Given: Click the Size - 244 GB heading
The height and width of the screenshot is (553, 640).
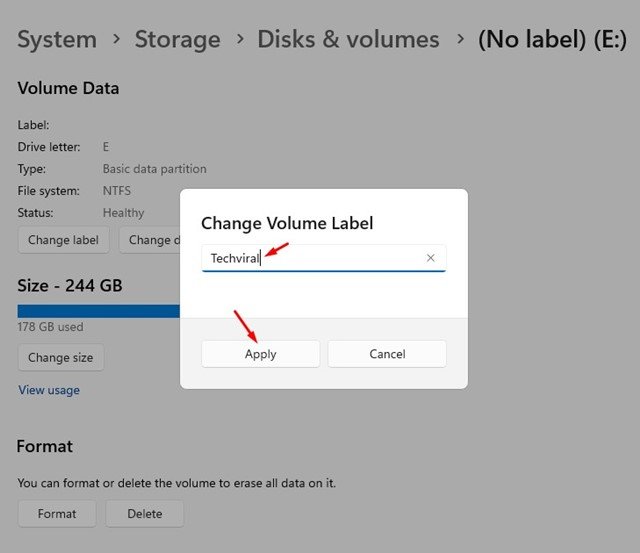Looking at the screenshot, I should [70, 286].
